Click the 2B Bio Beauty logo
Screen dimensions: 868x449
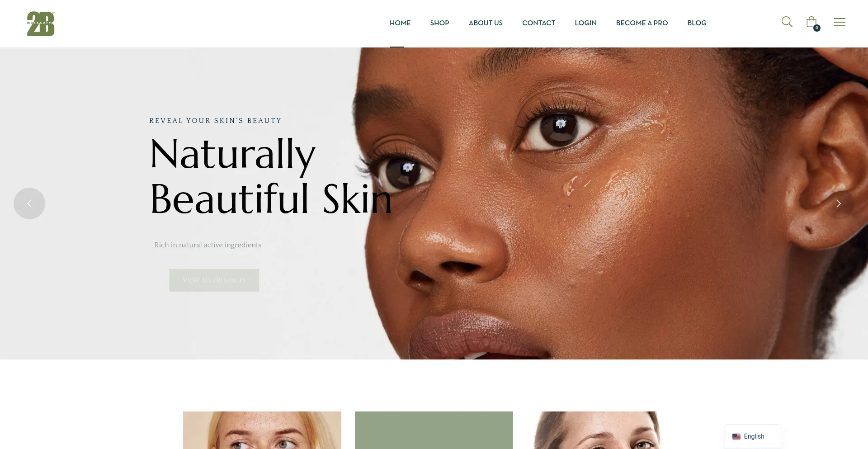pyautogui.click(x=41, y=24)
